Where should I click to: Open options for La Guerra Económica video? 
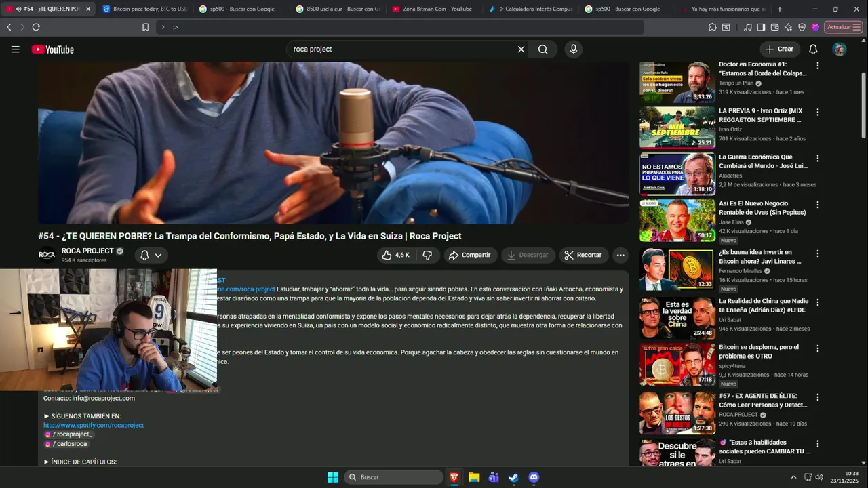click(x=817, y=158)
